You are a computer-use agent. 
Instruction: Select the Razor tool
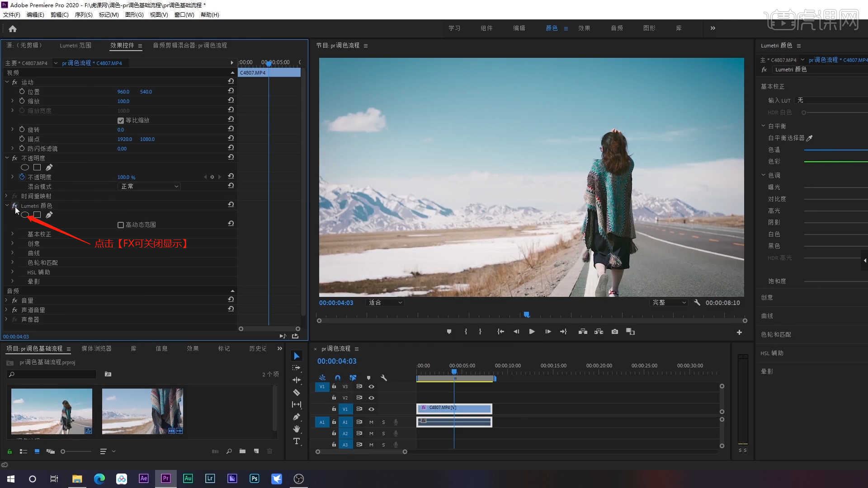297,392
